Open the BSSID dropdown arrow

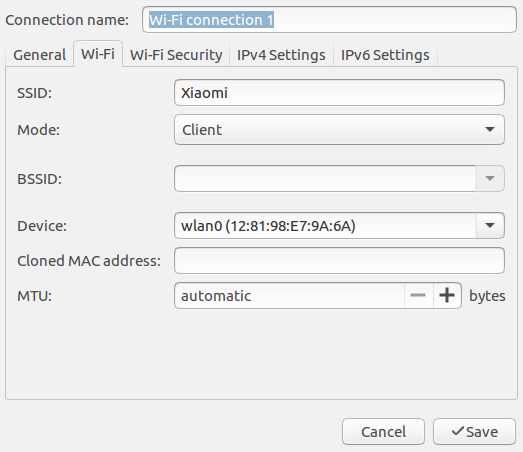click(x=490, y=178)
